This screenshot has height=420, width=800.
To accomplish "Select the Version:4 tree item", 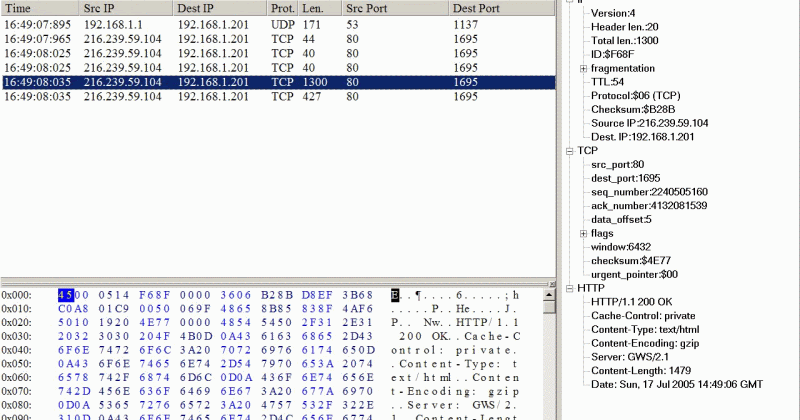I will click(x=613, y=13).
